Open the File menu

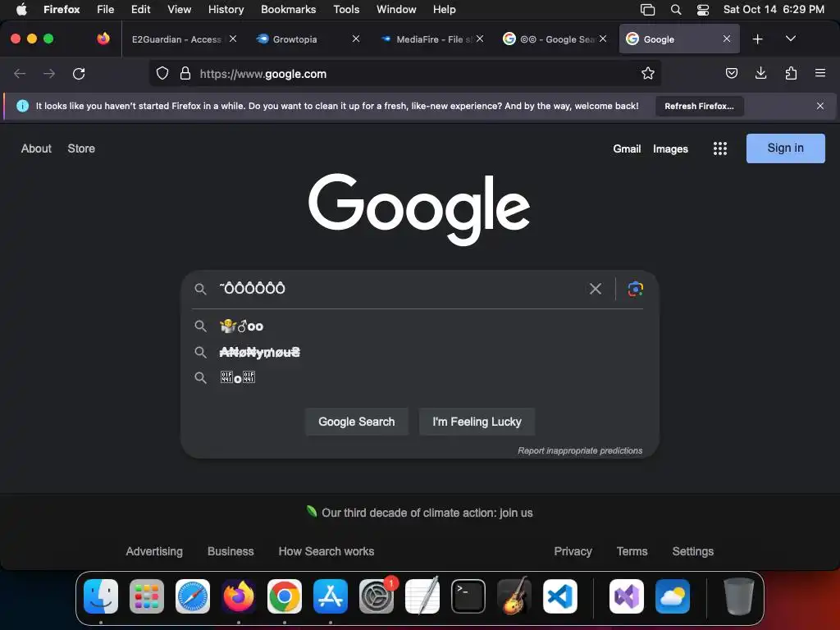(x=106, y=10)
